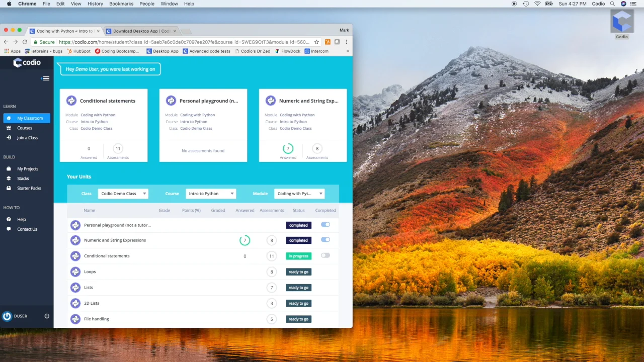Click Join a Class in sidebar
Screen dimensions: 644x362
(x=27, y=138)
